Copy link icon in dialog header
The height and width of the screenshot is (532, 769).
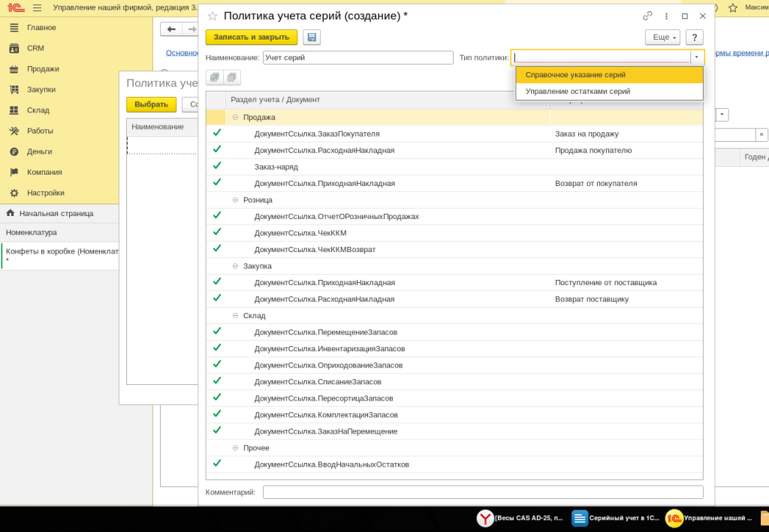647,17
